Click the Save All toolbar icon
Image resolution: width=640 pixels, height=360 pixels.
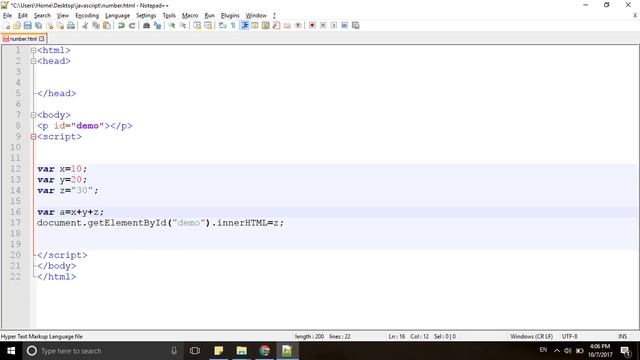click(x=38, y=25)
